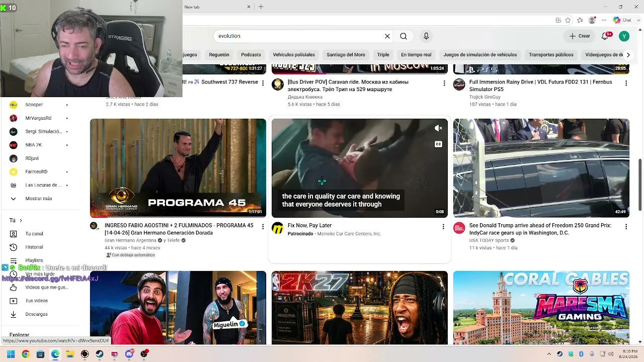
Task: Open Tus videos in the sidebar
Action: point(36,301)
